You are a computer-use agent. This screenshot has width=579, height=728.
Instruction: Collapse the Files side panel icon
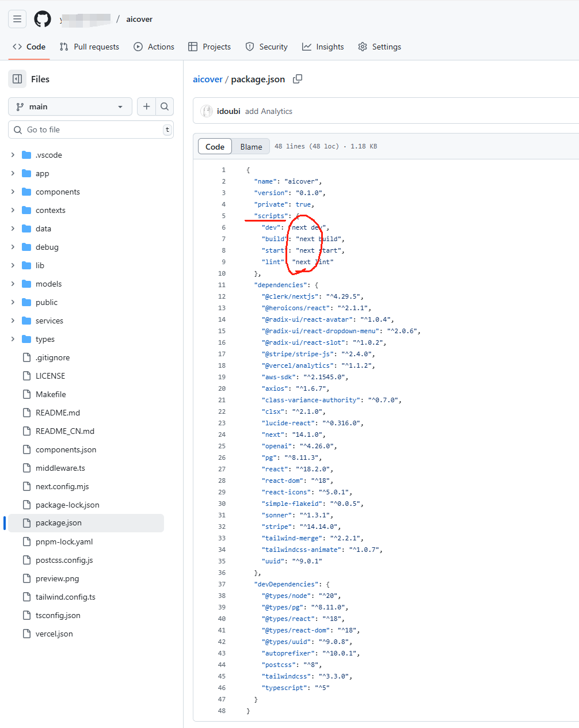tap(17, 79)
